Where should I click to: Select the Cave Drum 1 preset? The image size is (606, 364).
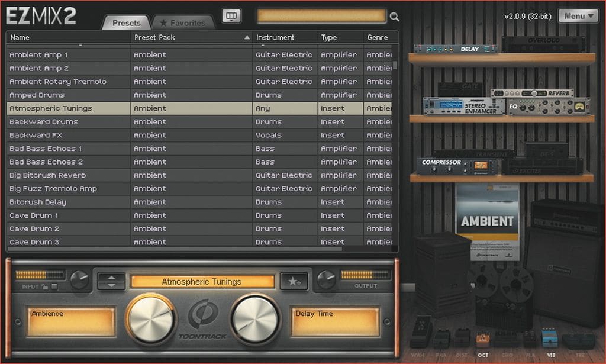pos(199,215)
